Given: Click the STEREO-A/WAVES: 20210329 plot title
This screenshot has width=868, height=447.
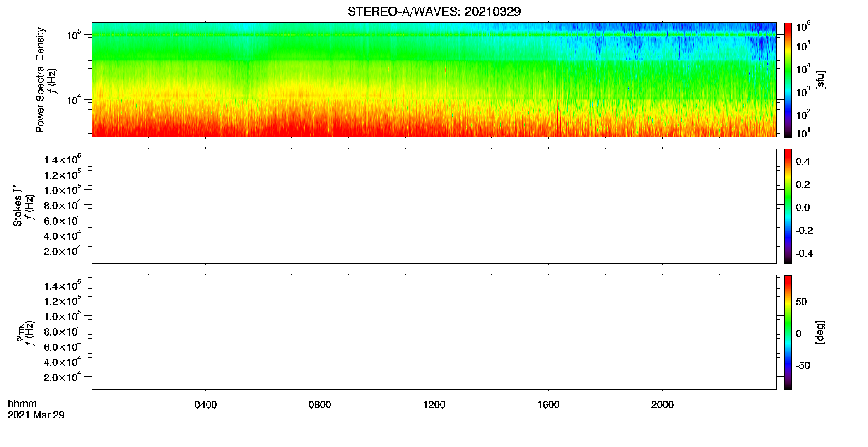Looking at the screenshot, I should pos(434,12).
